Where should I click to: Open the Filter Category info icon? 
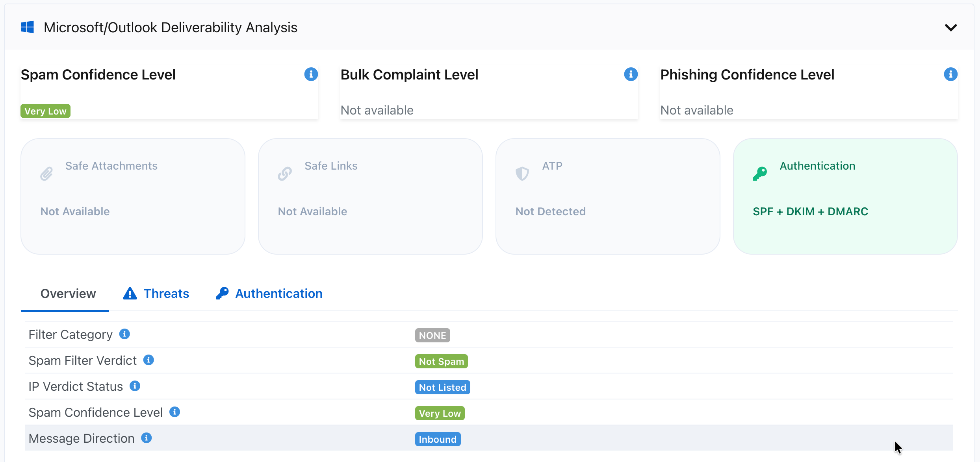click(x=124, y=334)
